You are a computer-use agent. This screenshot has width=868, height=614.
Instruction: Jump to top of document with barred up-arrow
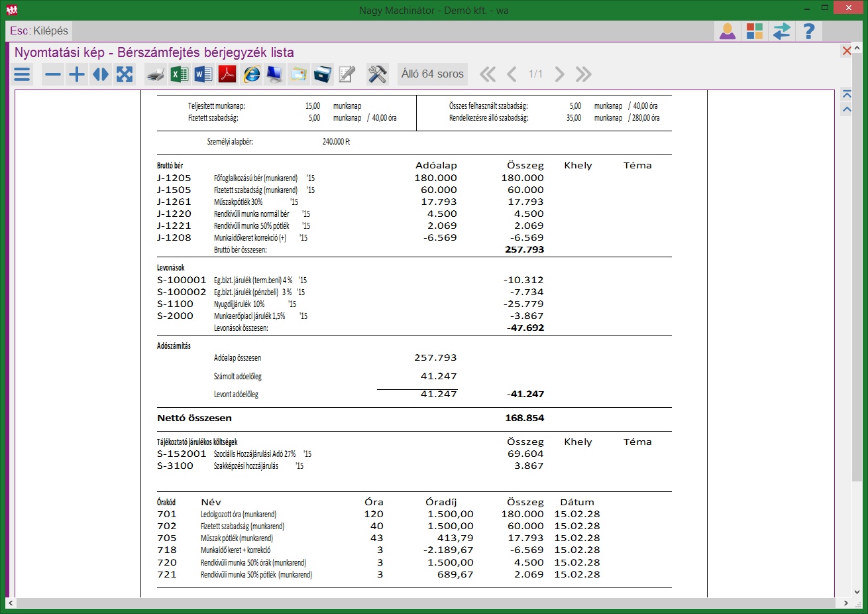(x=846, y=95)
